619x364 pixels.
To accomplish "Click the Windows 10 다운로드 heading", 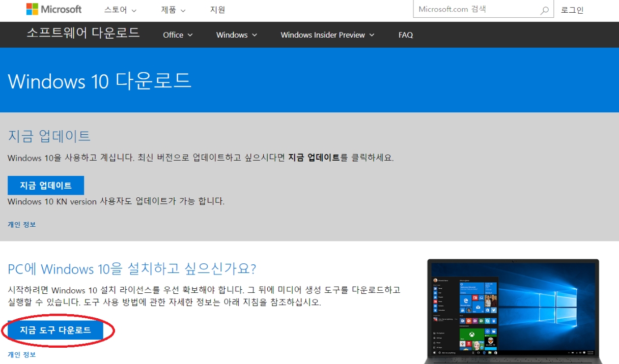I will [x=100, y=81].
